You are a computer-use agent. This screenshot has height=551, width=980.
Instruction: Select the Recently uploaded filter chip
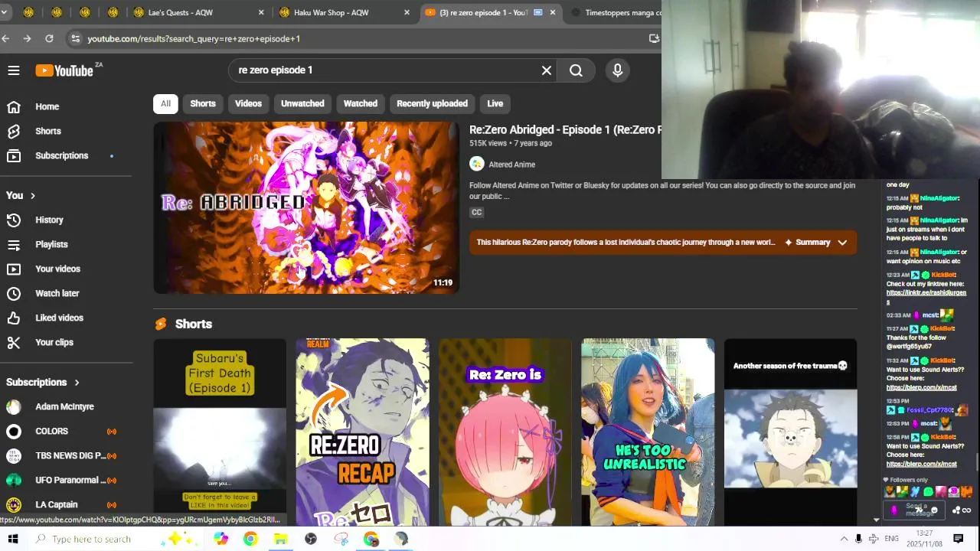click(x=432, y=103)
